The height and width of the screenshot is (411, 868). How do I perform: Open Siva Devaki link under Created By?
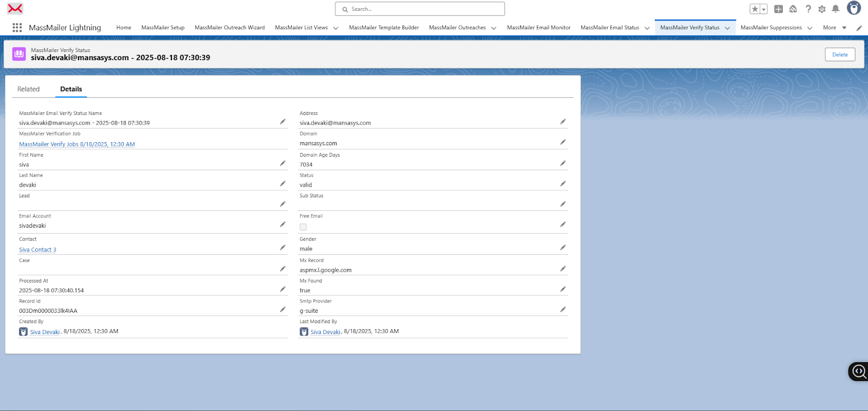tap(44, 332)
